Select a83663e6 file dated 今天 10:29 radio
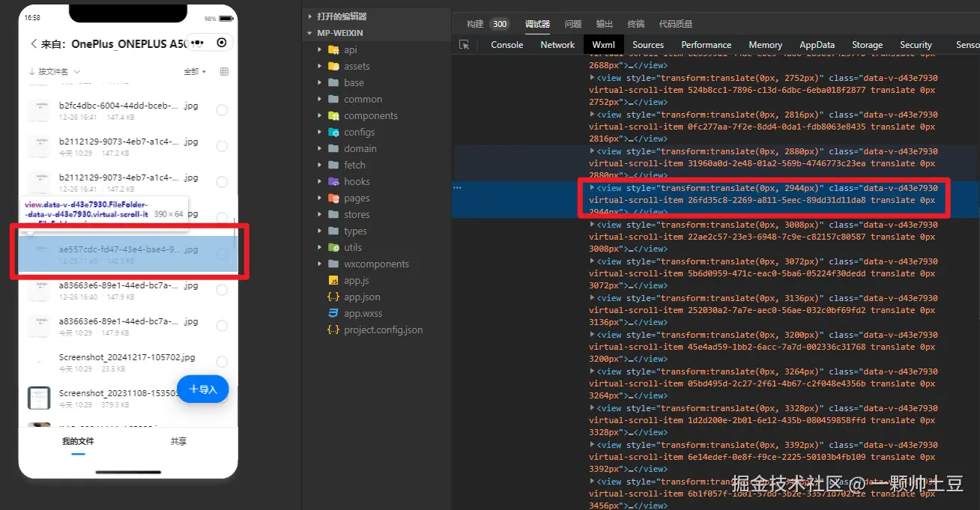 (222, 326)
